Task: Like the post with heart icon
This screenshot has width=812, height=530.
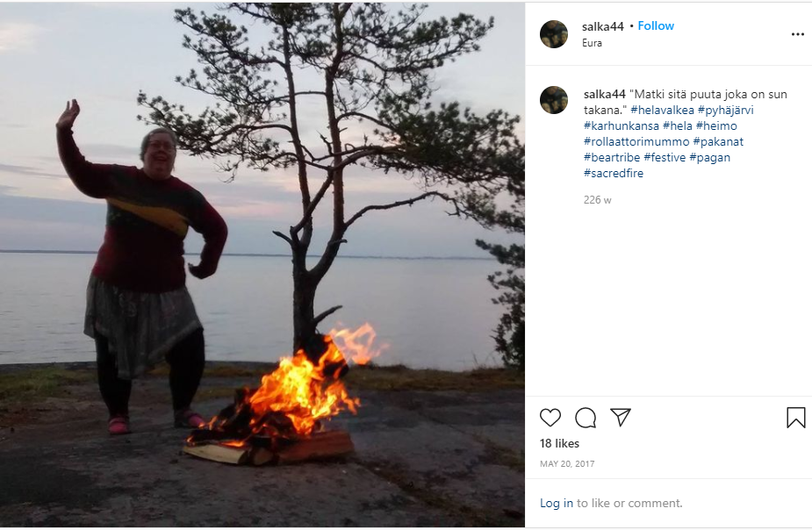Action: click(x=550, y=418)
